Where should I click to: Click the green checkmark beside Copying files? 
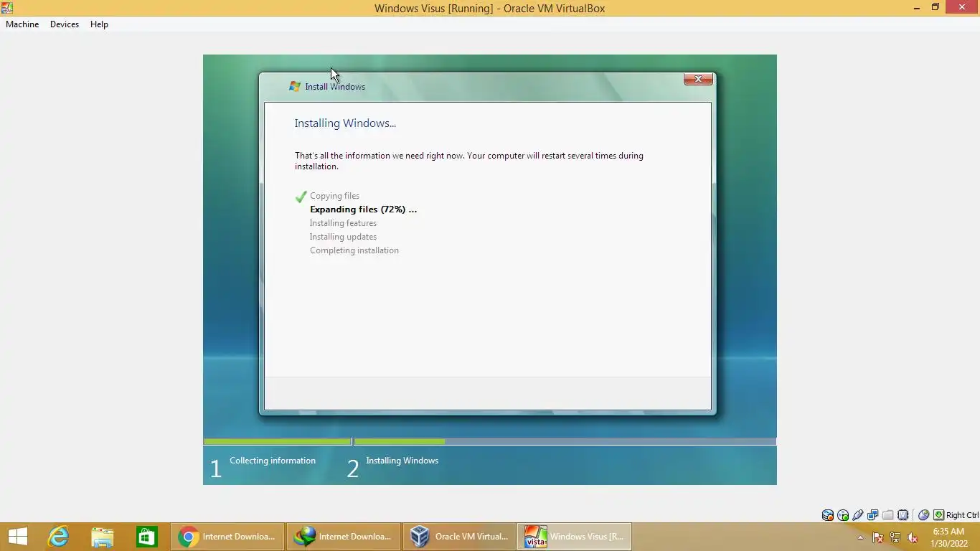301,197
